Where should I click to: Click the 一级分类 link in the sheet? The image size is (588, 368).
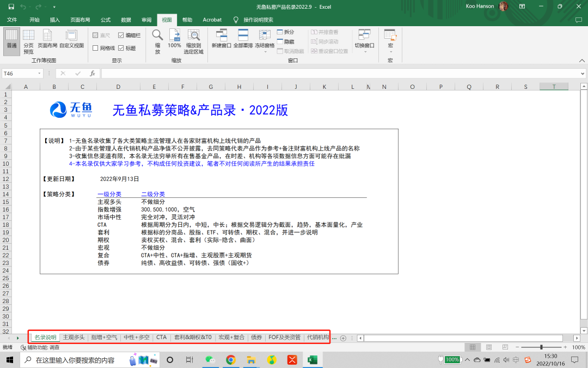(x=109, y=194)
